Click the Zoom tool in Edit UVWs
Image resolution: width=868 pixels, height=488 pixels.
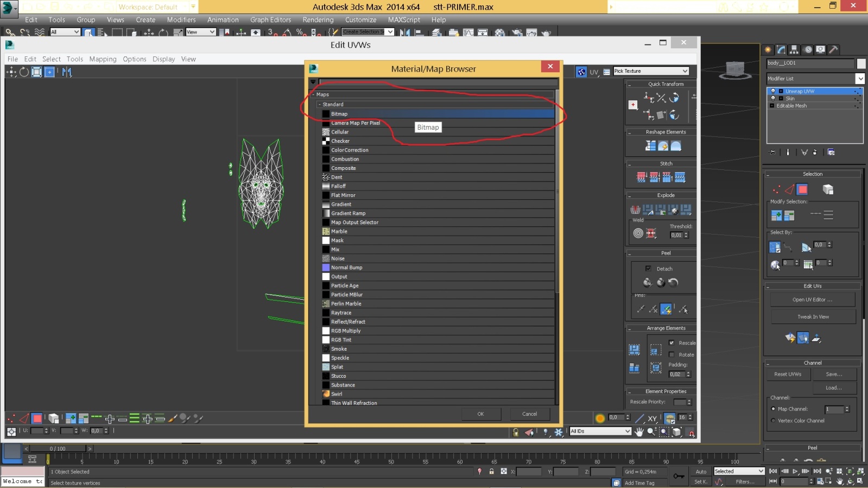(x=651, y=432)
